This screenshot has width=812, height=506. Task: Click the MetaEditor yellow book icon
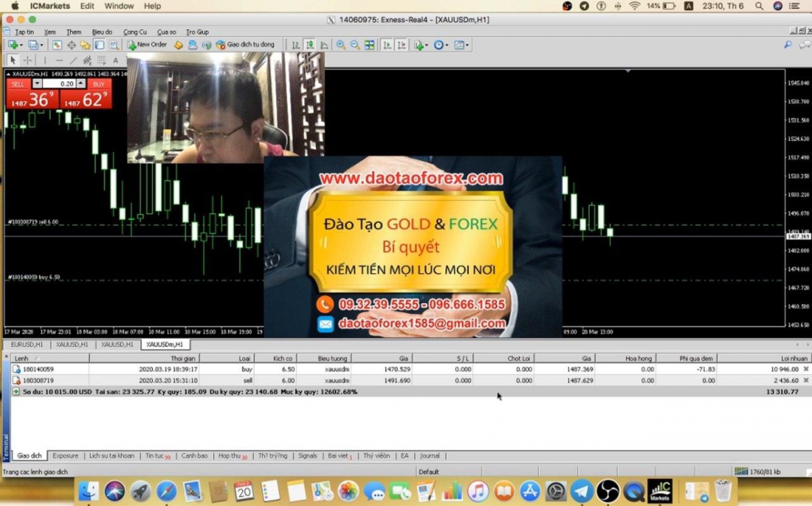point(179,45)
